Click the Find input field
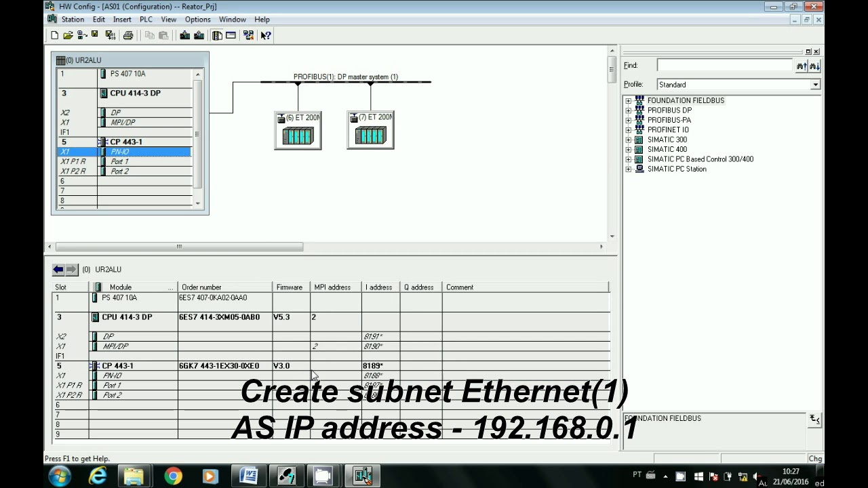Image resolution: width=868 pixels, height=488 pixels. pyautogui.click(x=724, y=66)
